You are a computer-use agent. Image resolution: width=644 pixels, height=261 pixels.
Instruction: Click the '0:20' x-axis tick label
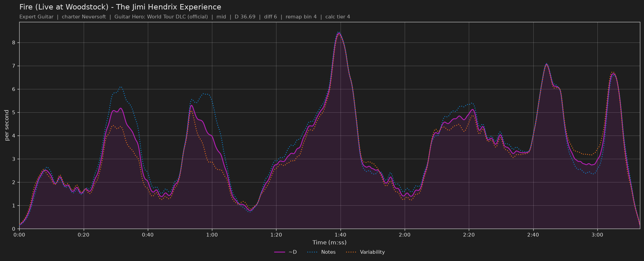click(83, 235)
